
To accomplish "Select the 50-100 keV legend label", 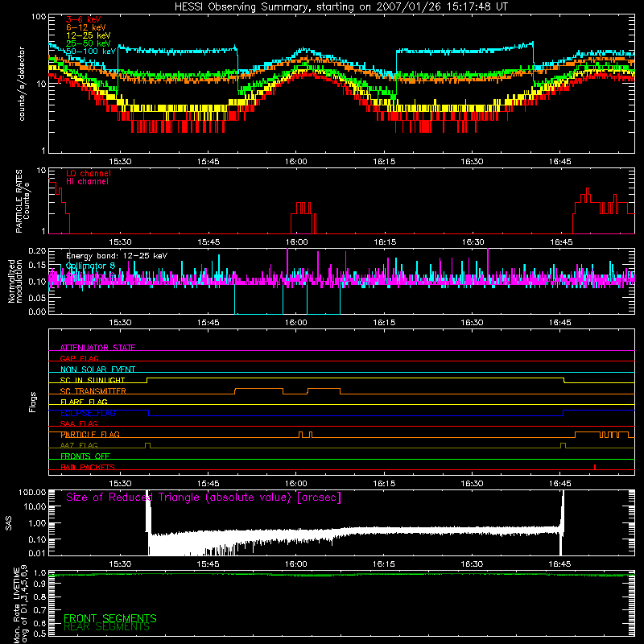I will (x=91, y=52).
